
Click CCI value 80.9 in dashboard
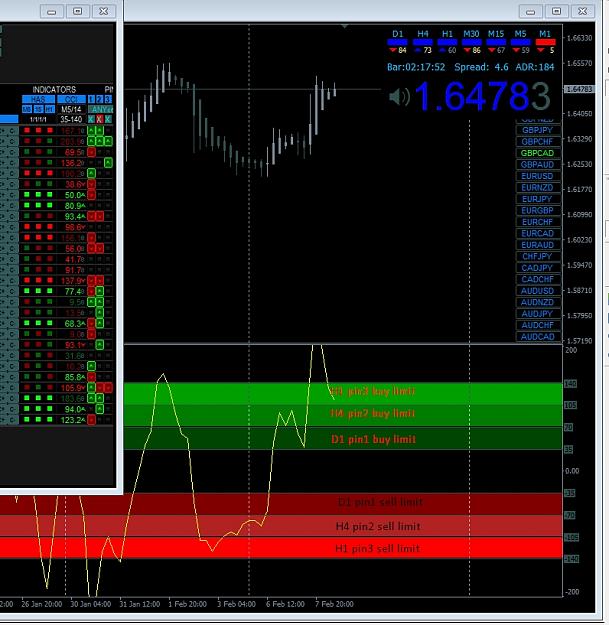click(74, 206)
